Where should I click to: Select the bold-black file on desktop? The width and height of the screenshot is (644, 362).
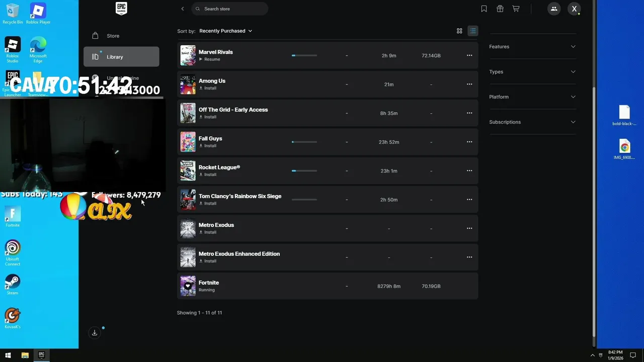pos(624,115)
